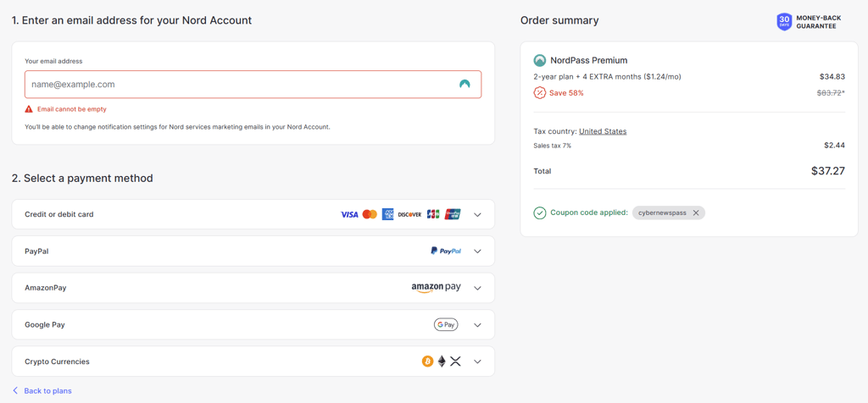Click the NordPass Premium logo icon
The image size is (868, 403).
click(x=540, y=60)
